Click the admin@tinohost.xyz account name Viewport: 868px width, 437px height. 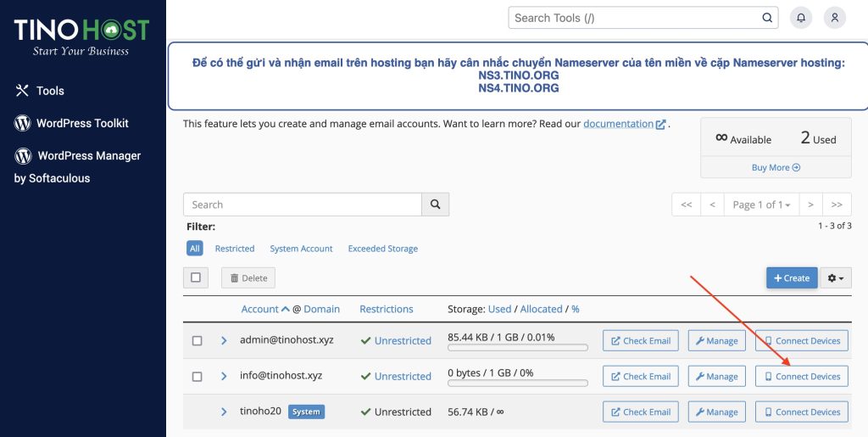coord(287,339)
